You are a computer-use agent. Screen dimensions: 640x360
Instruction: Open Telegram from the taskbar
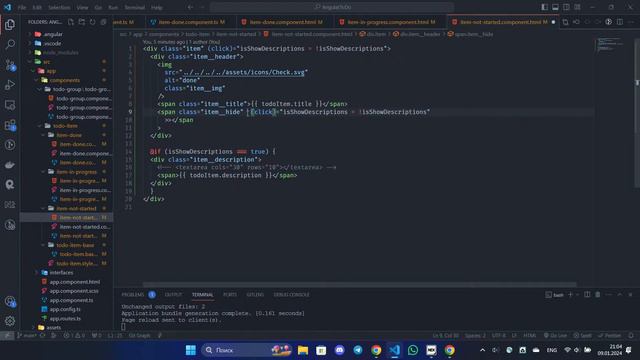point(358,350)
